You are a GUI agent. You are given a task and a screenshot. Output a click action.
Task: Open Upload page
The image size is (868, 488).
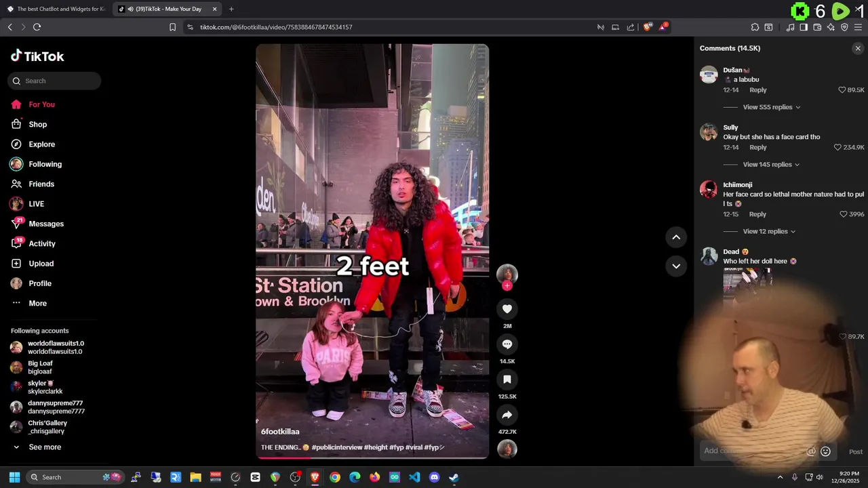32,264
